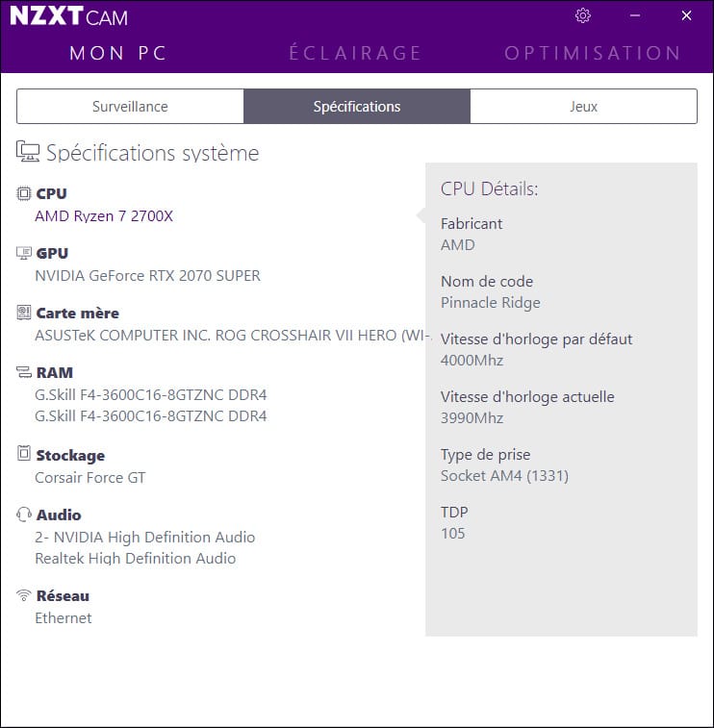The width and height of the screenshot is (714, 728).
Task: Minimize the NZXT CAM window
Action: click(635, 15)
